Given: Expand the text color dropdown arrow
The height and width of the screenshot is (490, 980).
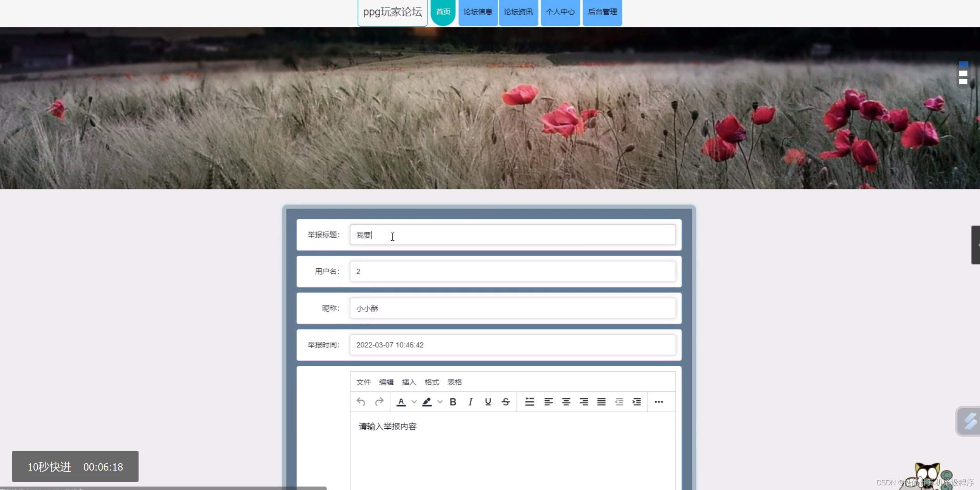Looking at the screenshot, I should [414, 401].
